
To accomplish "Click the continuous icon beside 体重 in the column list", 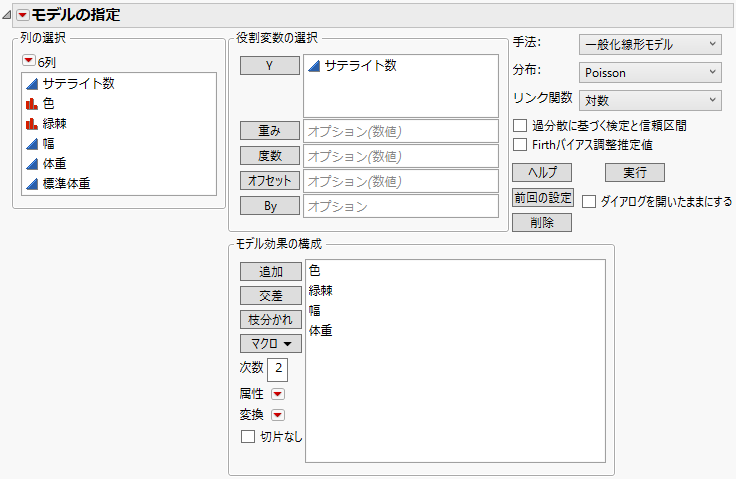I will point(32,164).
